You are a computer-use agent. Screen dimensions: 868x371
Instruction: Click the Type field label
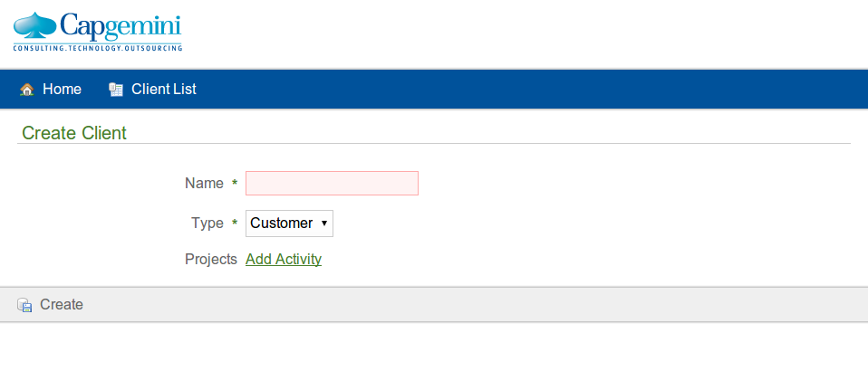click(x=207, y=224)
